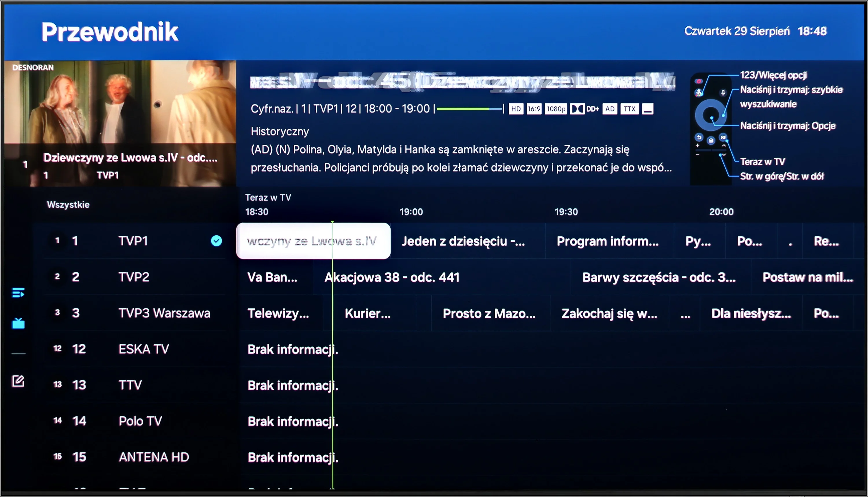This screenshot has height=497, width=868.
Task: Select channel ANTENA HD row
Action: [x=135, y=457]
